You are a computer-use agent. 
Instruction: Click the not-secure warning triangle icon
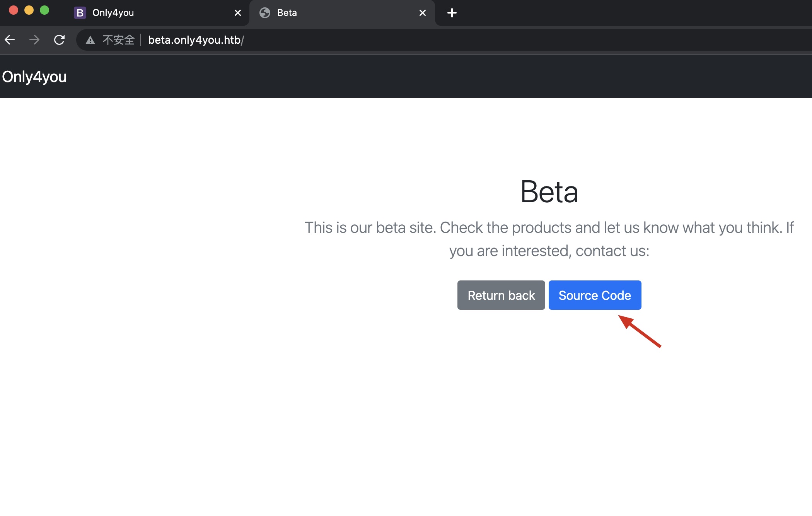[90, 40]
